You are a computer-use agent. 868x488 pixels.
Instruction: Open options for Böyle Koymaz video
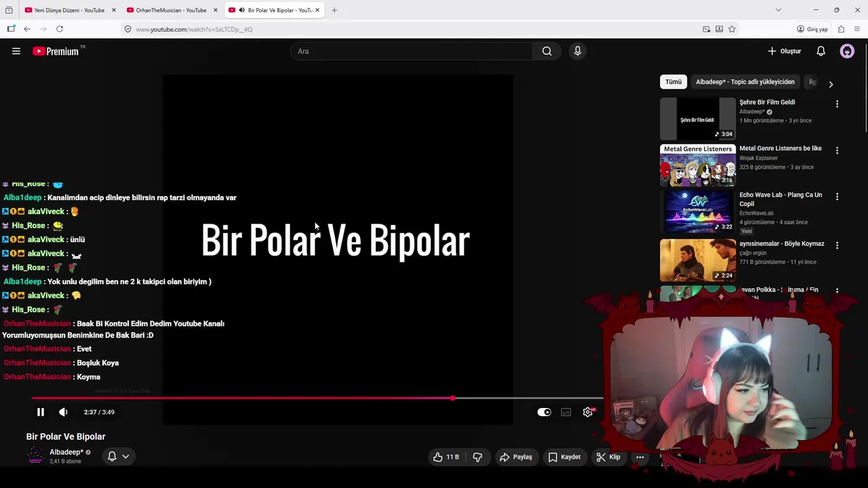837,245
